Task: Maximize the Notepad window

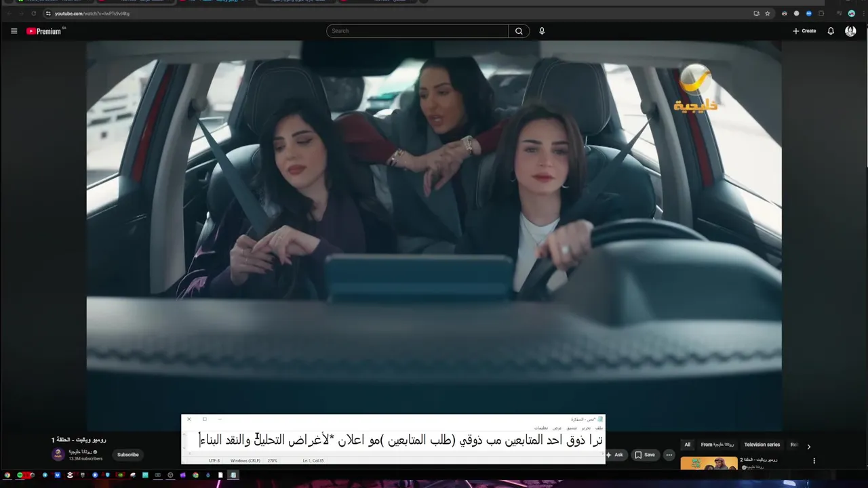Action: click(205, 419)
